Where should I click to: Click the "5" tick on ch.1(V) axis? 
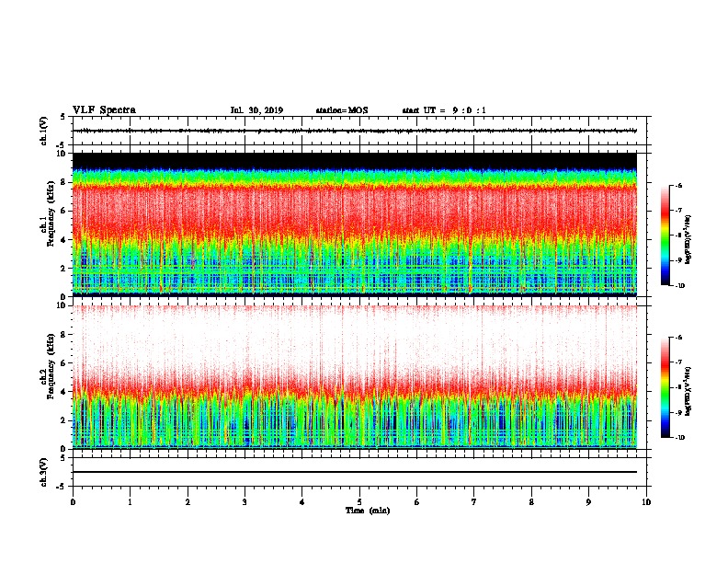click(63, 117)
